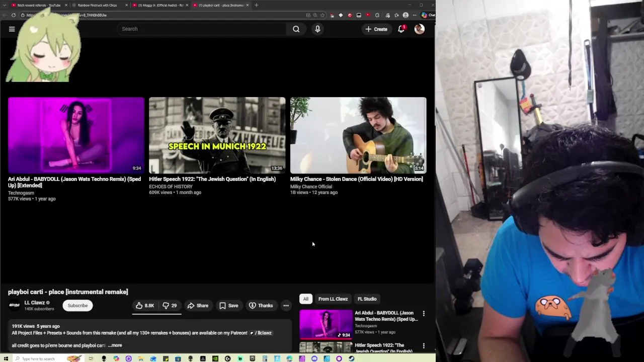Bookmark page with star icon
This screenshot has height=362, width=644.
[x=323, y=15]
